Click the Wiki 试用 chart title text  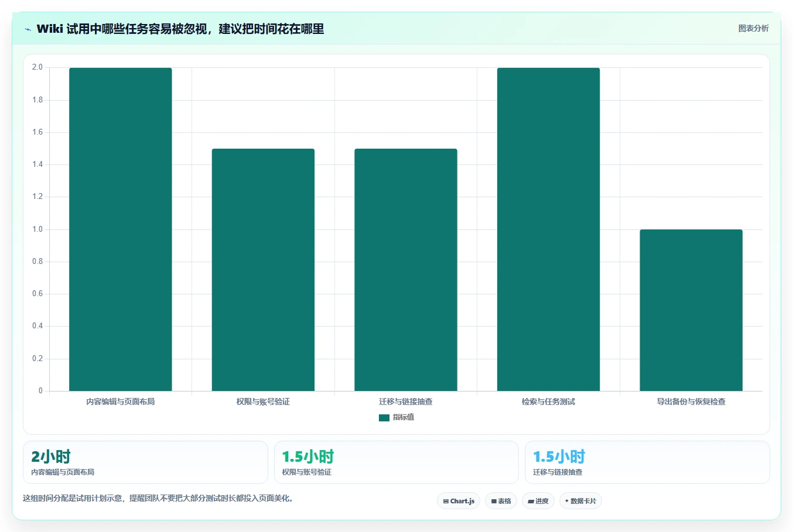click(x=180, y=29)
